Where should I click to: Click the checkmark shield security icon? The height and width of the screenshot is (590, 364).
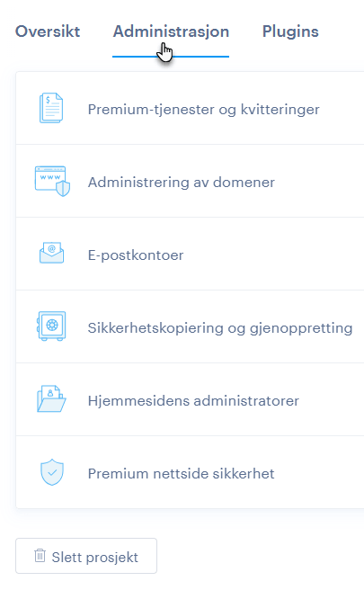pos(52,472)
